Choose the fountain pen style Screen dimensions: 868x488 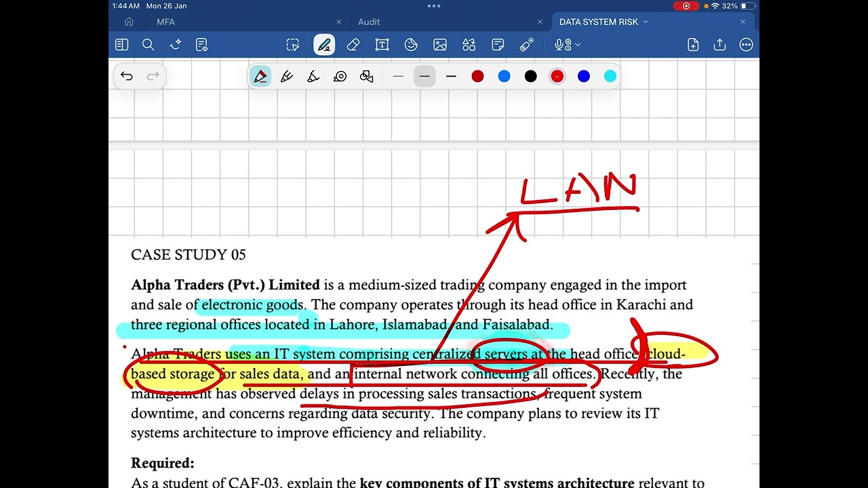[260, 77]
